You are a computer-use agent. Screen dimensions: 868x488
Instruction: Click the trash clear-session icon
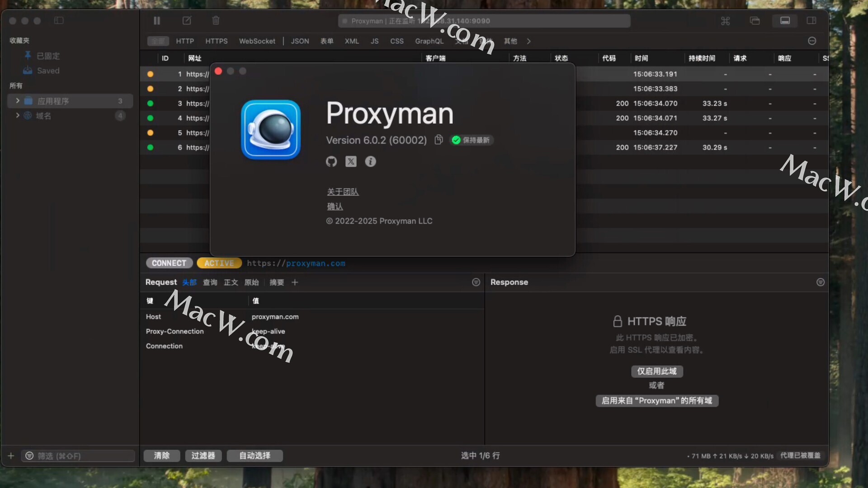216,21
